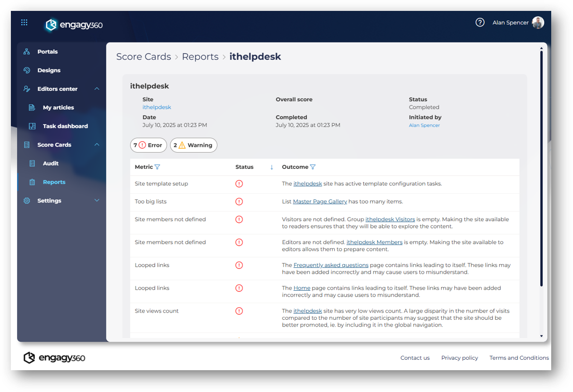Click the engagy360 logo in the header
This screenshot has height=392, width=573.
74,25
